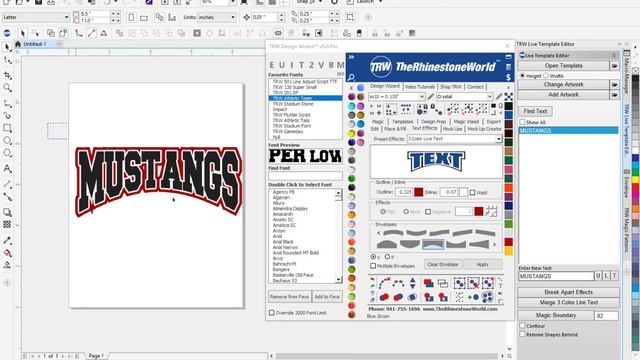
Task: Click the dollar sign icon in TRW banner
Action: coord(508,77)
